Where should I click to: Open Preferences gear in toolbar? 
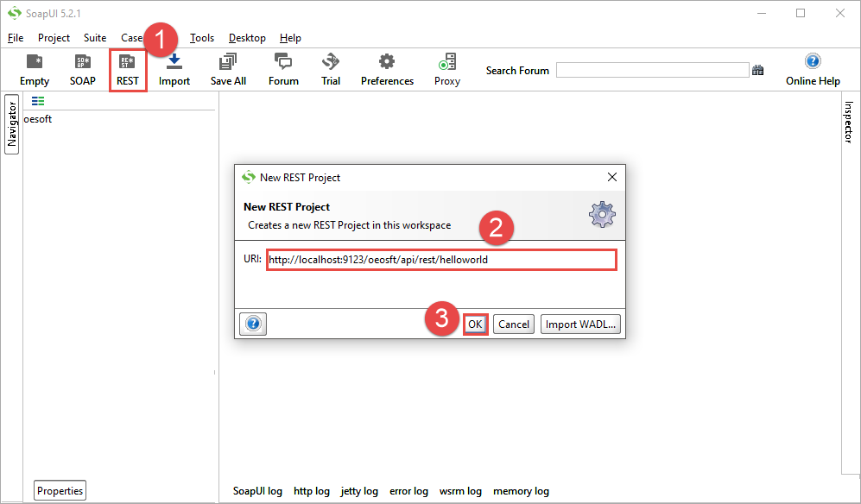pyautogui.click(x=387, y=70)
